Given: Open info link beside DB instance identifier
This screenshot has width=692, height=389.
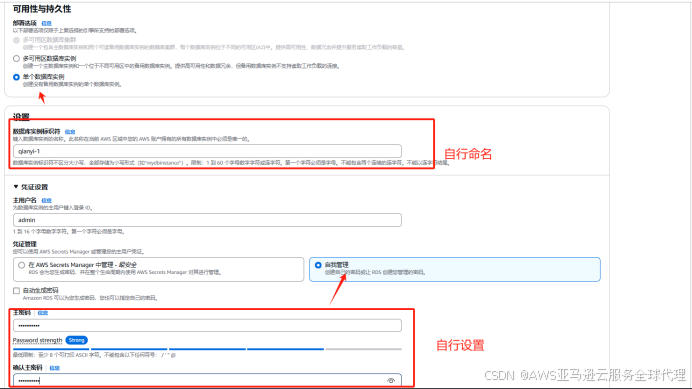Looking at the screenshot, I should (x=70, y=132).
